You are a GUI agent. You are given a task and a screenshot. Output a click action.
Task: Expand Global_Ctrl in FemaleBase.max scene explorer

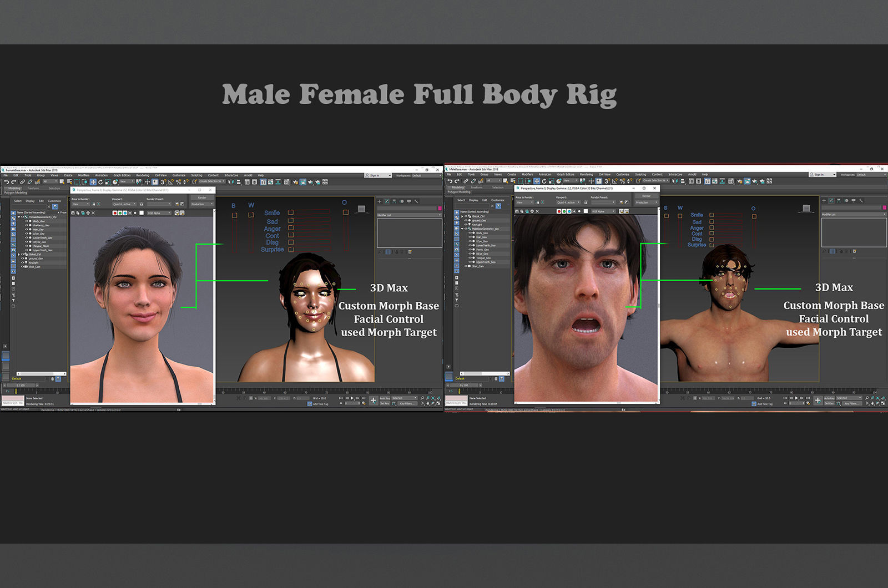(19, 255)
